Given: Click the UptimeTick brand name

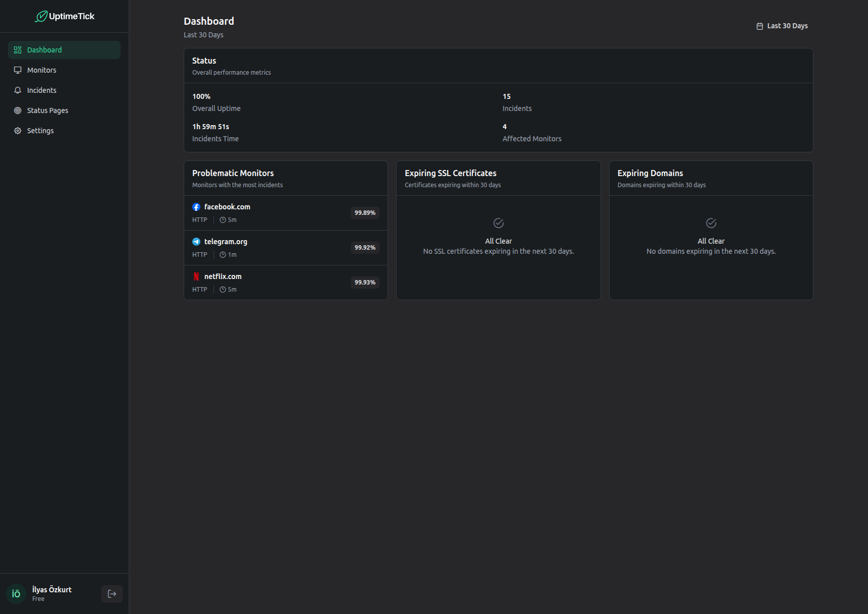Looking at the screenshot, I should pos(72,16).
